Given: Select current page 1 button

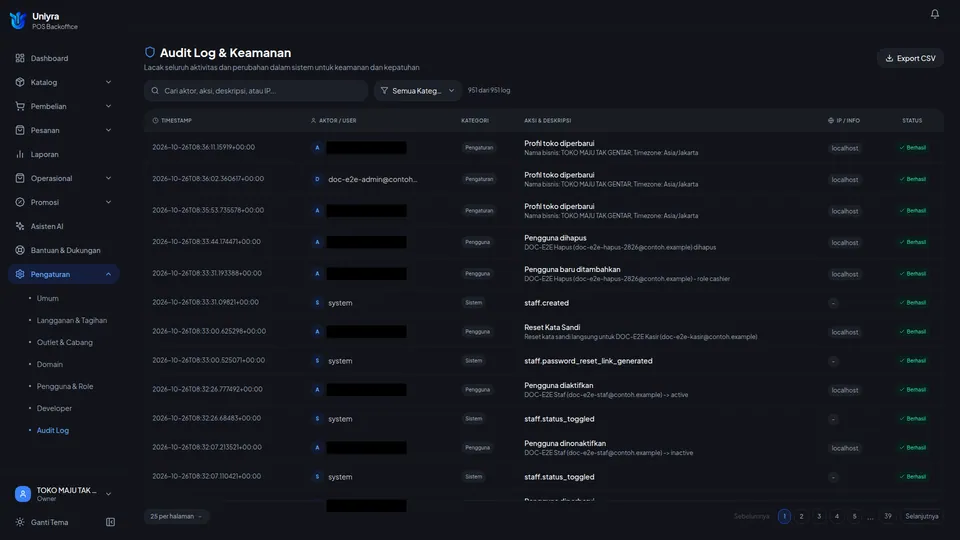Looking at the screenshot, I should point(784,516).
